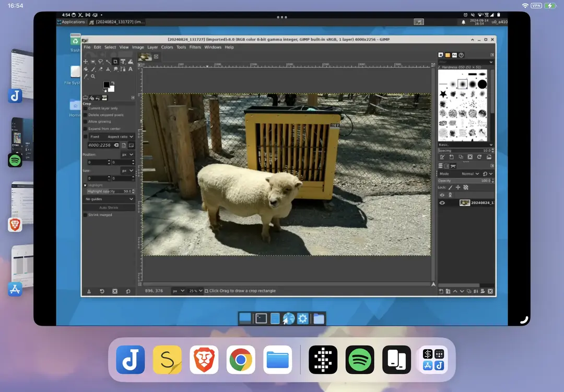Toggle visibility eye of the 20240824 layer
This screenshot has width=564, height=392.
click(x=442, y=203)
